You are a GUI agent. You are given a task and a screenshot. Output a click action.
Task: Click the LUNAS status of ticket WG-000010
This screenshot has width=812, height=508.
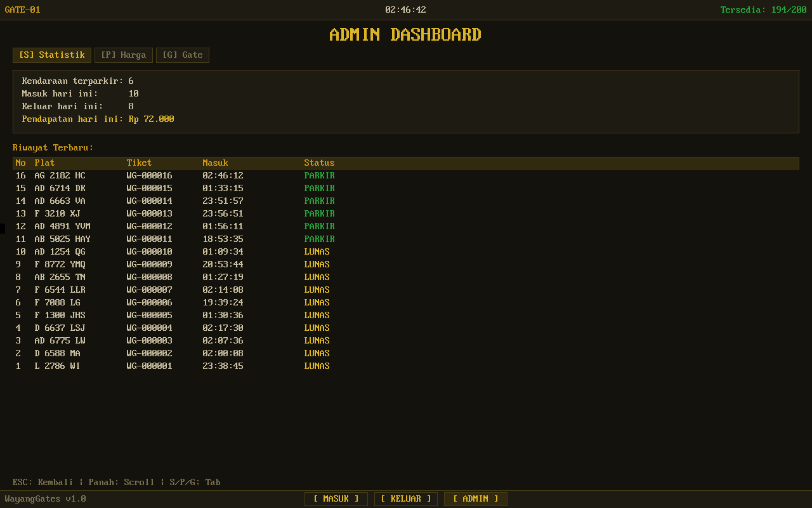[317, 251]
